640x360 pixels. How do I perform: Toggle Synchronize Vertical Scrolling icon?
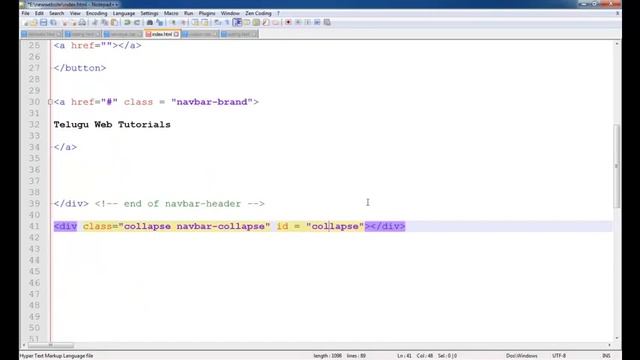[x=196, y=22]
